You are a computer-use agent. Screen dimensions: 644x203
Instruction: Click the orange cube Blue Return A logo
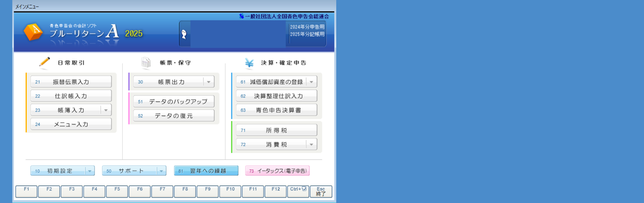[x=33, y=32]
